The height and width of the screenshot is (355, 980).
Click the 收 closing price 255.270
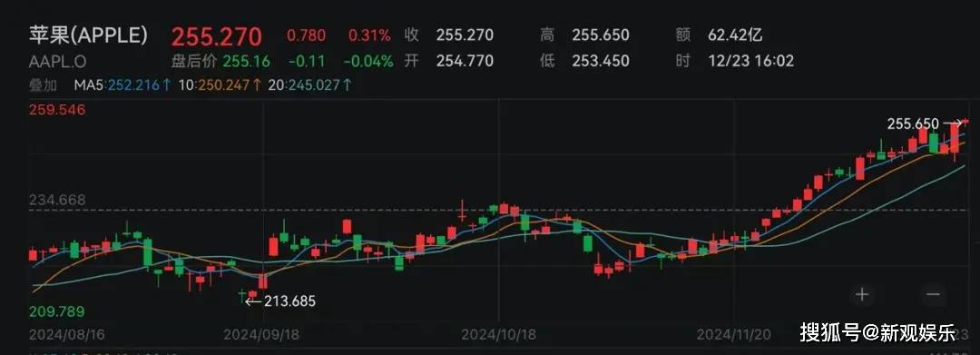(465, 35)
